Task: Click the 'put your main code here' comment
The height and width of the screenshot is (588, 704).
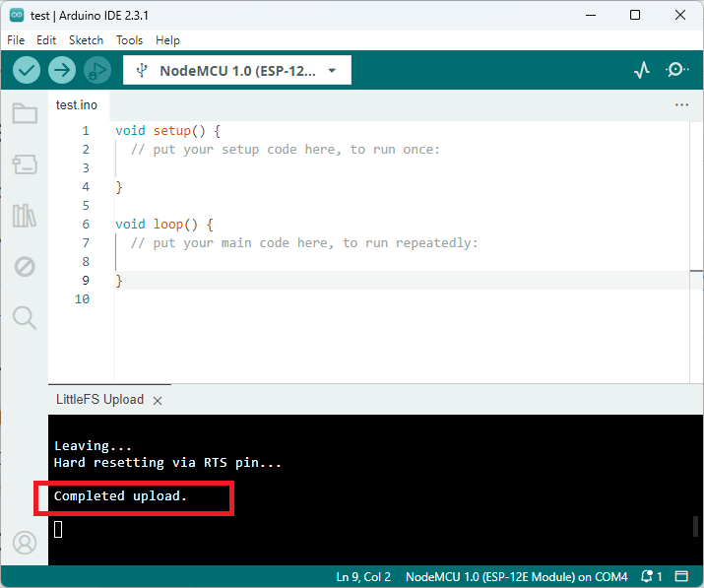Action: coord(304,243)
